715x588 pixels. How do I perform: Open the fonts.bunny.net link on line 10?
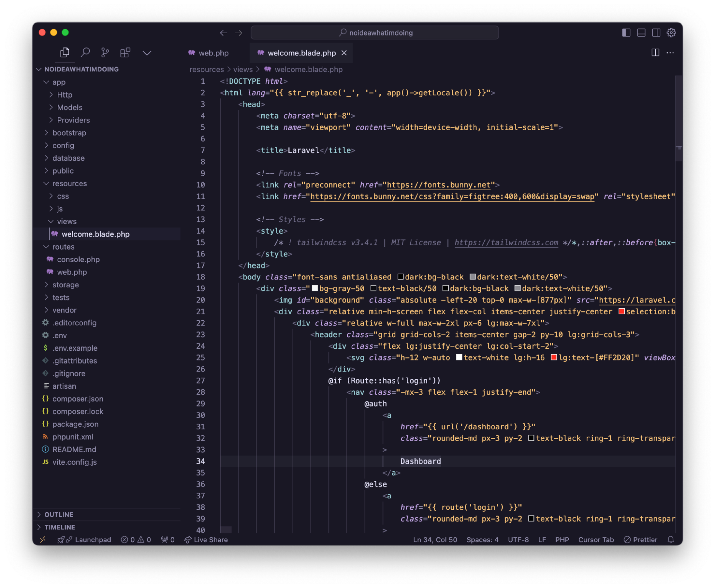(x=438, y=185)
